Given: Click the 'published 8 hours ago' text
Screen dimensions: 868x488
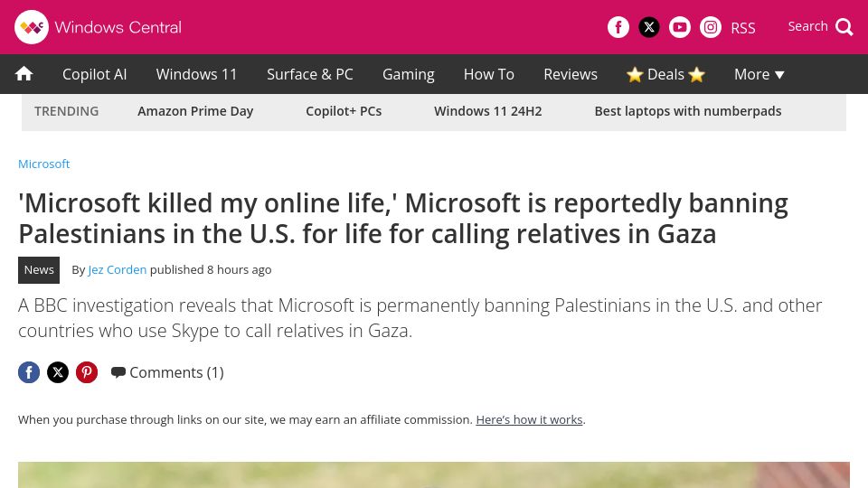Looking at the screenshot, I should click(x=211, y=269).
